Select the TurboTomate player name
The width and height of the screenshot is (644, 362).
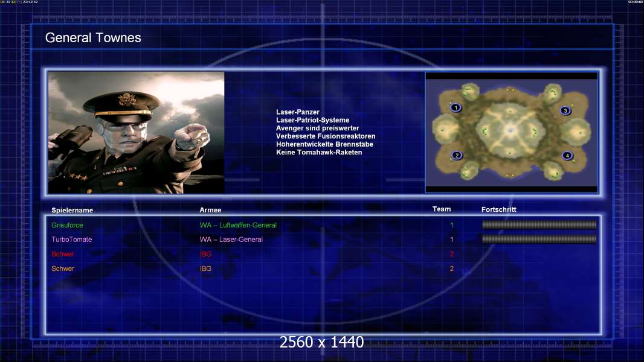71,240
